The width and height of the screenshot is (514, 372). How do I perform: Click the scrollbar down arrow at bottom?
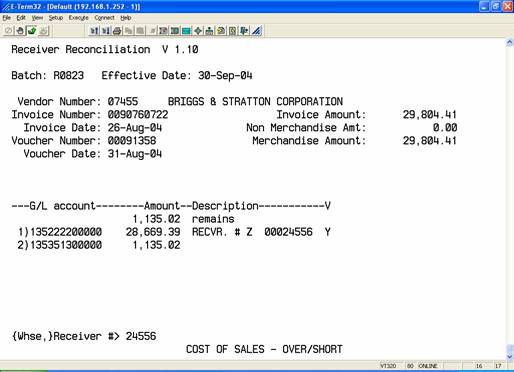510,357
